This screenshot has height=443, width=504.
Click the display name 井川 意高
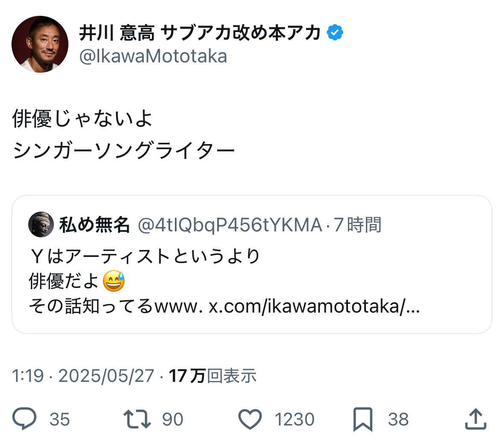click(x=116, y=33)
